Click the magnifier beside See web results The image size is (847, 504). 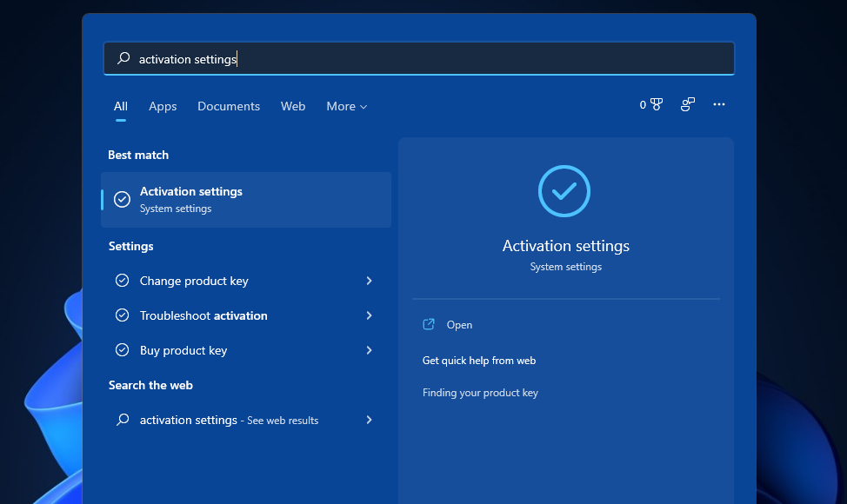(122, 420)
